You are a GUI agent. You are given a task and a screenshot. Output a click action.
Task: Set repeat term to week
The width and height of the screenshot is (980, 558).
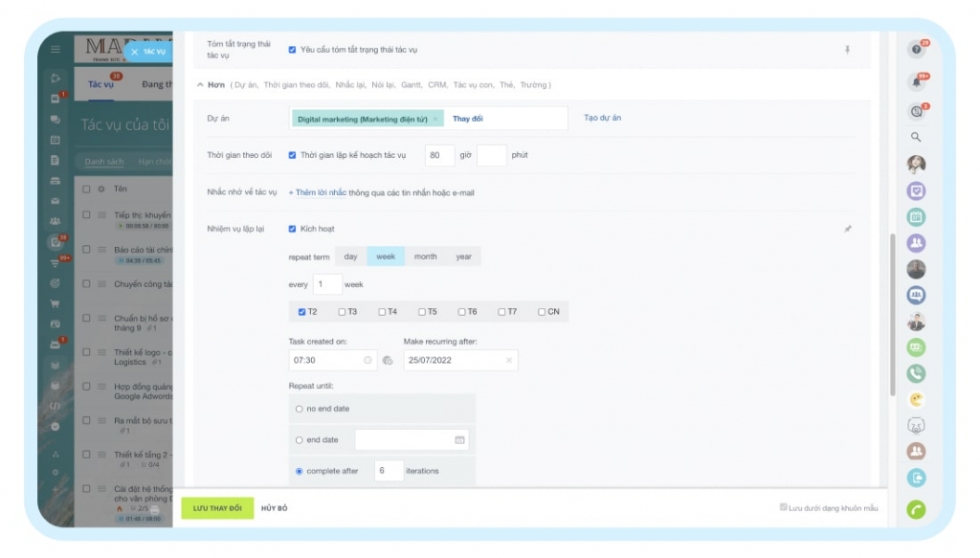tap(386, 257)
